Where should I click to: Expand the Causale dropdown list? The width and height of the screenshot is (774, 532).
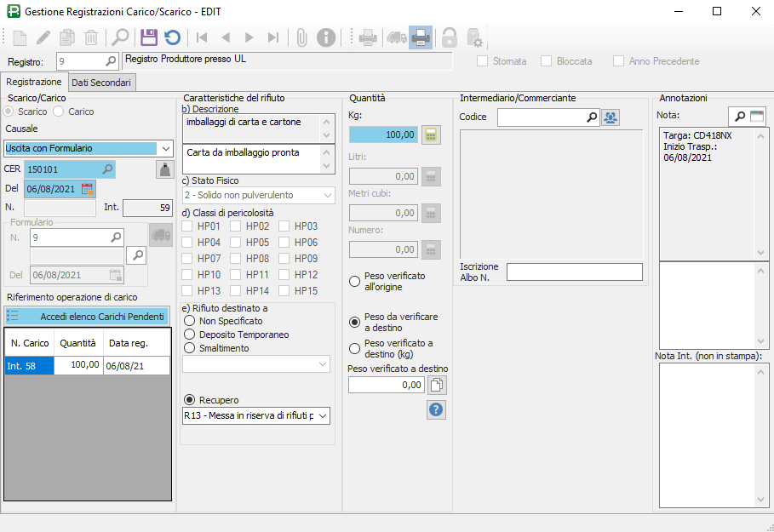(x=164, y=148)
